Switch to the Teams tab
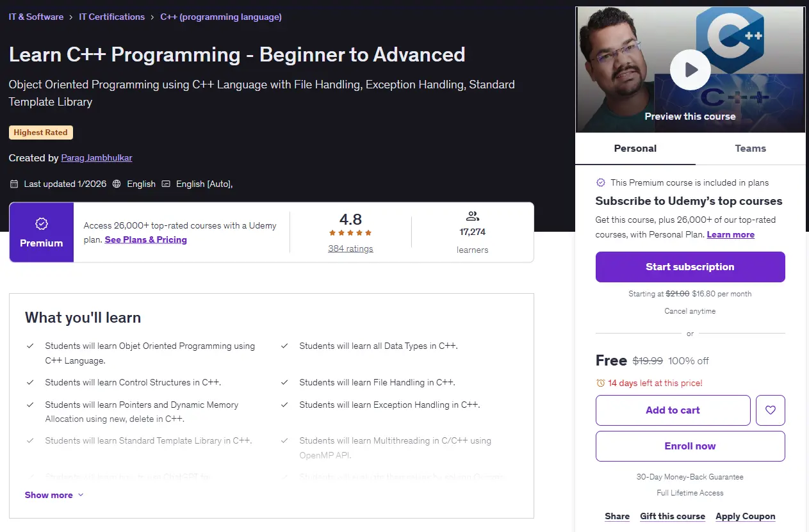Image resolution: width=809 pixels, height=532 pixels. tap(751, 149)
